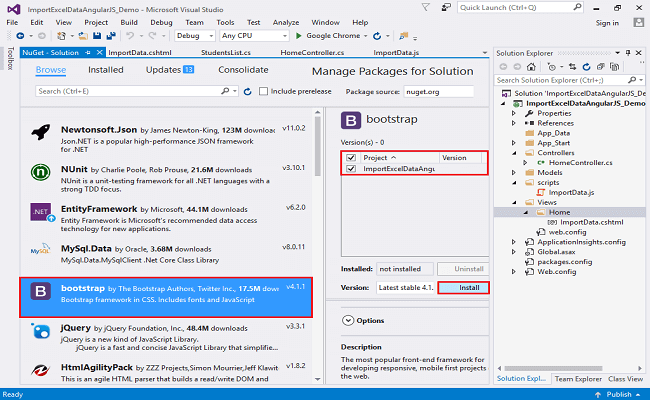Viewport: 650px width, 400px height.
Task: Collapse the Controllers folder node
Action: coord(514,153)
